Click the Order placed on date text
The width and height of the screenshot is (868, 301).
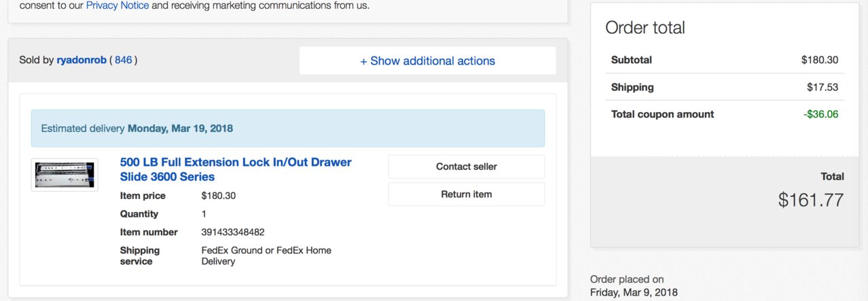634,286
